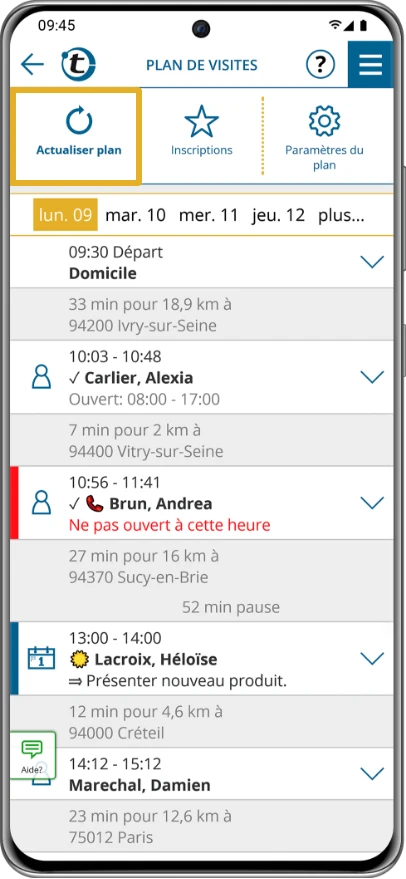Open the Aide? chat widget
406x879 pixels.
pyautogui.click(x=33, y=755)
